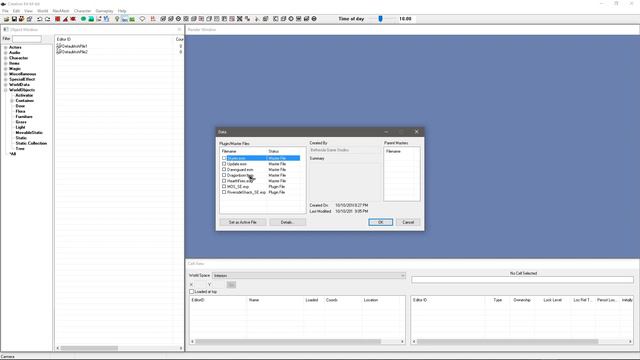Check the HearthFires.esm checkbox
This screenshot has width=640, height=360.
coord(224,181)
